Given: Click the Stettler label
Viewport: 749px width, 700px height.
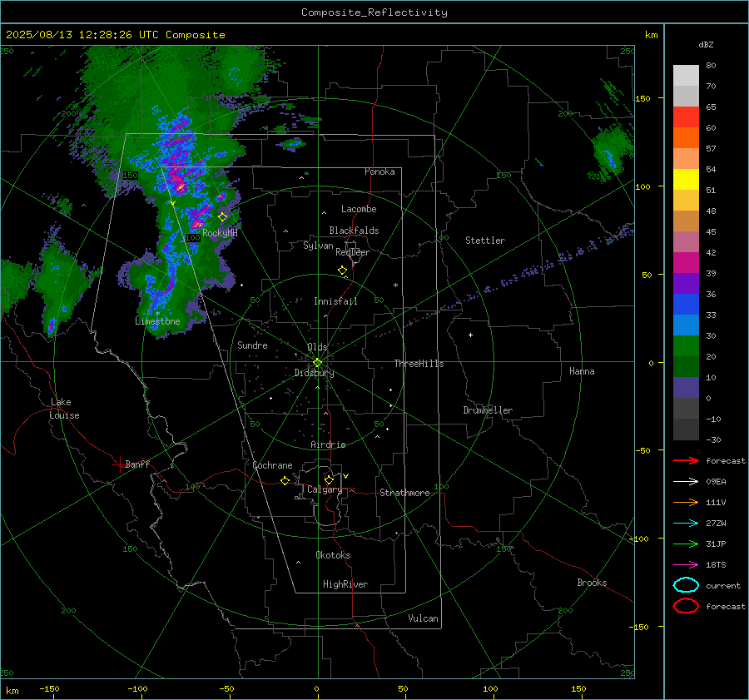Looking at the screenshot, I should 485,241.
